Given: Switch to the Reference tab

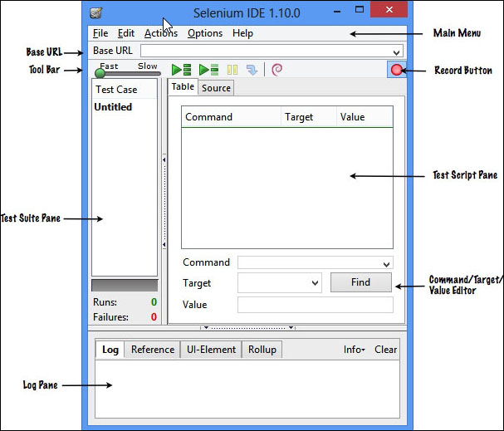Looking at the screenshot, I should pos(152,350).
